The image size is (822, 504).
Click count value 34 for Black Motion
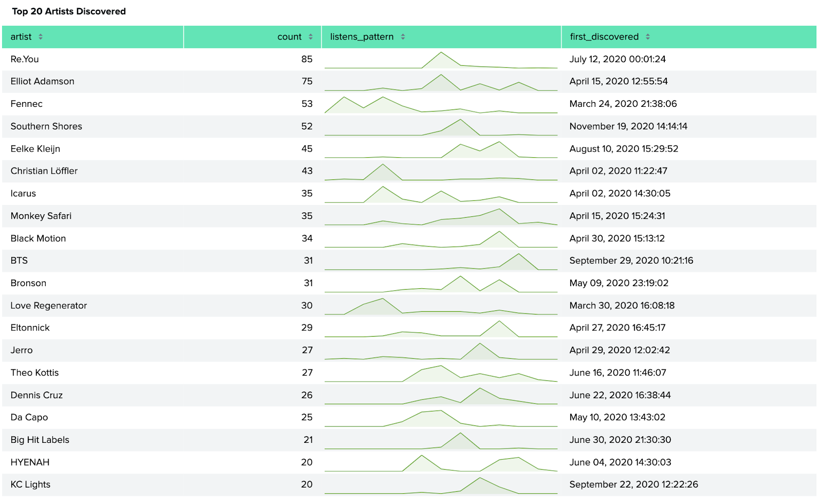[x=307, y=238]
